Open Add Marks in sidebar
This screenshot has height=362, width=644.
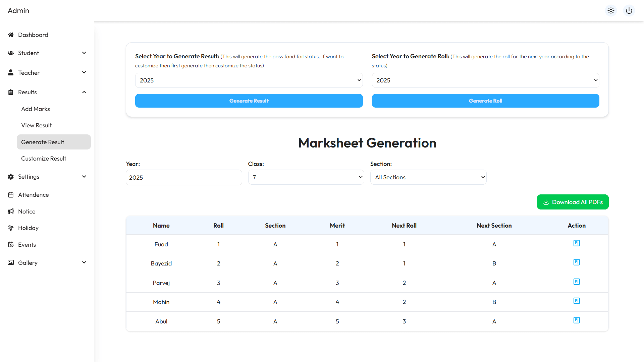[36, 109]
